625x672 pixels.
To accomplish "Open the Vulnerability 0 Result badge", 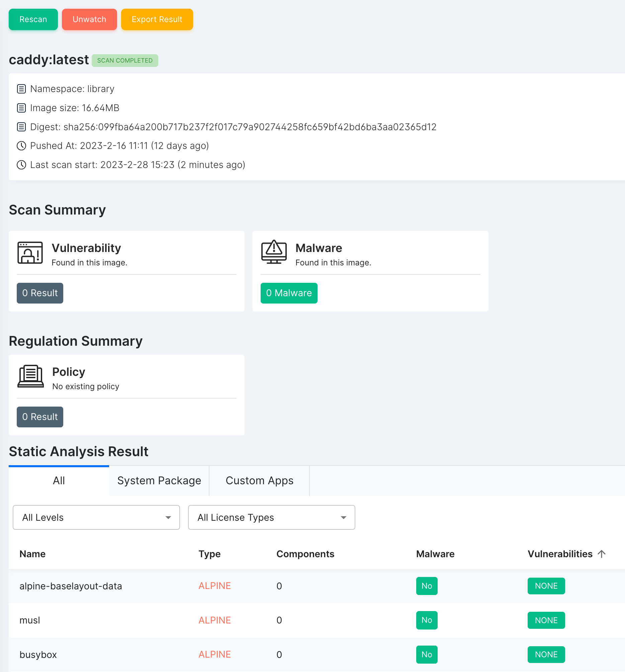I will pos(40,293).
